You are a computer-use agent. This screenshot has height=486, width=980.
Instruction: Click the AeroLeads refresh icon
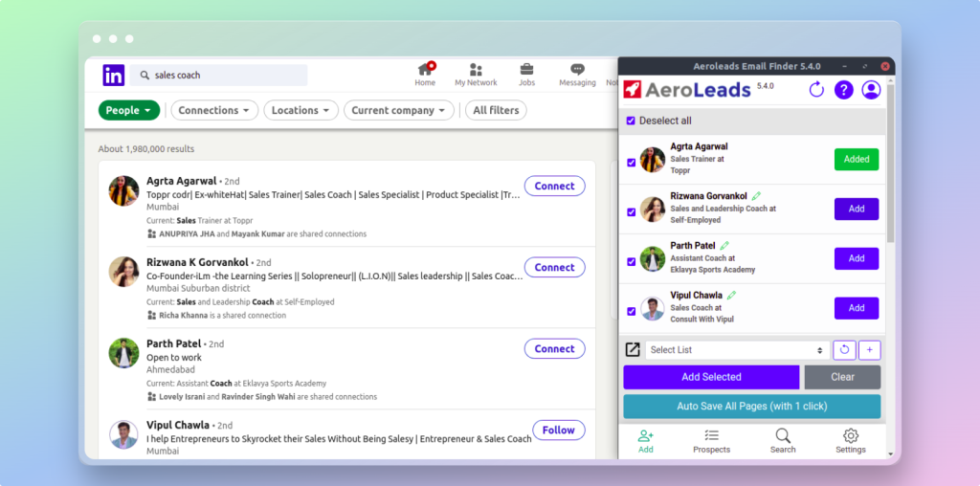[x=816, y=90]
